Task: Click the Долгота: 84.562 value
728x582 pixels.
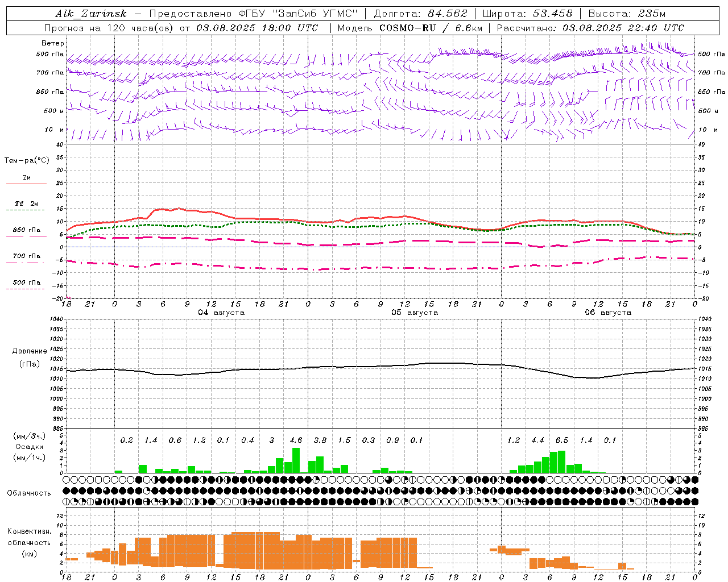Action: 420,14
